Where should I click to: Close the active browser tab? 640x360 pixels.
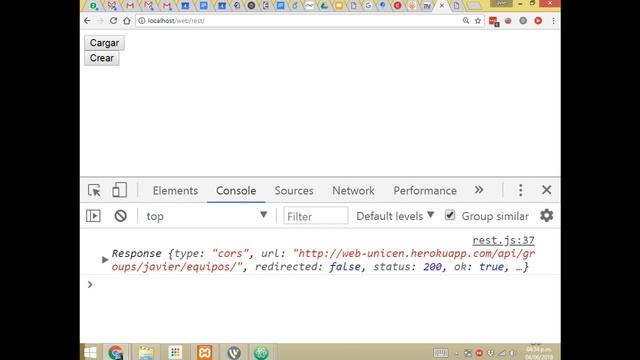(x=442, y=6)
